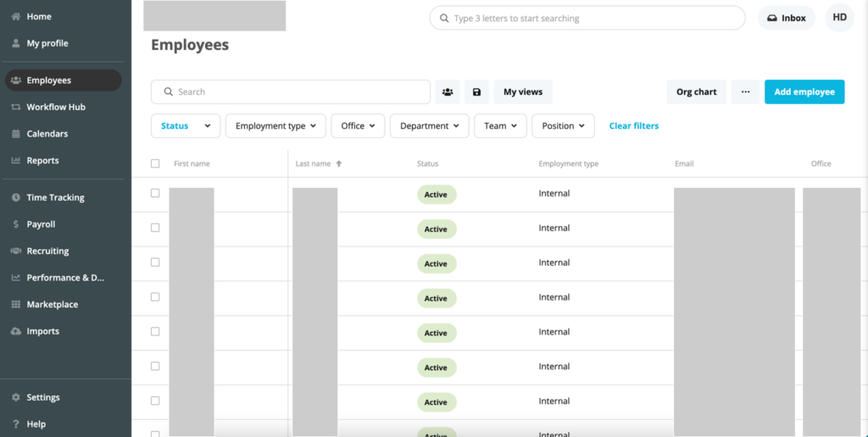Click the Marketplace grid icon
This screenshot has width=868, height=437.
[x=15, y=304]
